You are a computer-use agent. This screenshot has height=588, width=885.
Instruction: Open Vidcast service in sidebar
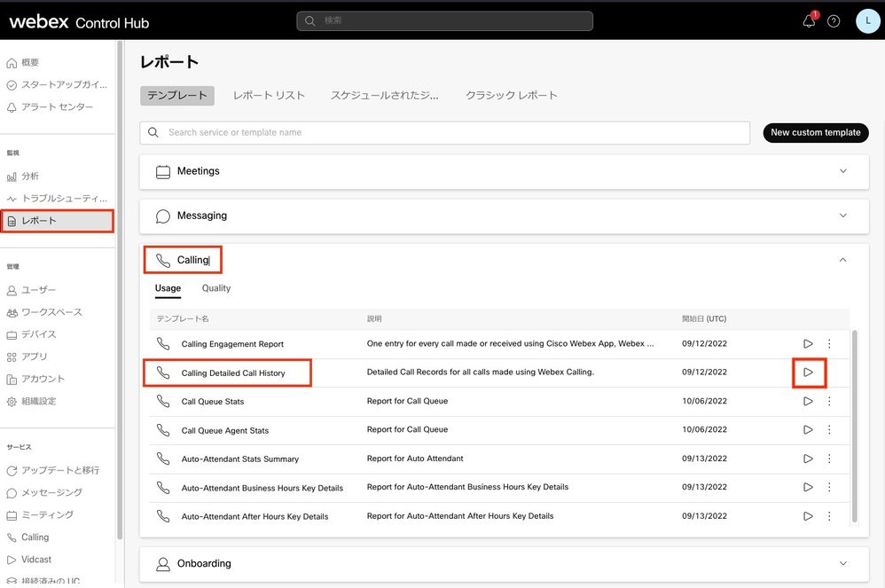click(x=29, y=560)
